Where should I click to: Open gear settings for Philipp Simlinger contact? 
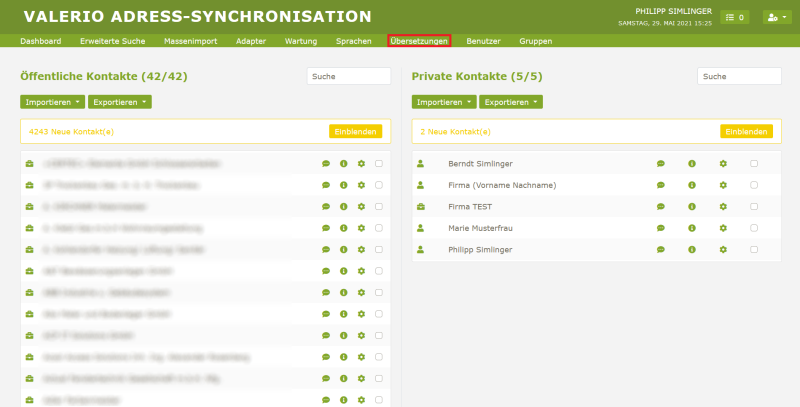(x=723, y=249)
